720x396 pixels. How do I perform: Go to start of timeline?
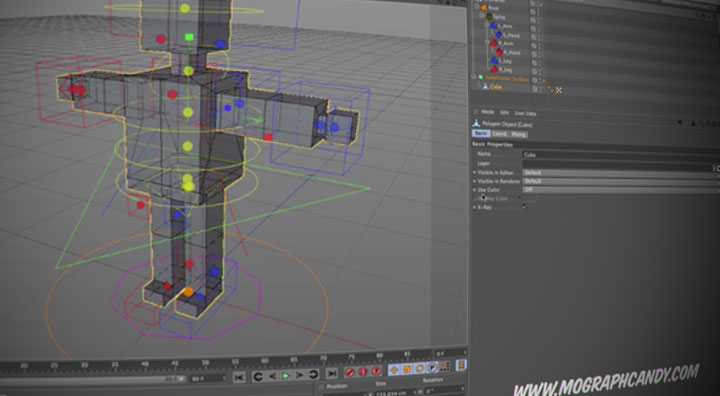point(239,377)
